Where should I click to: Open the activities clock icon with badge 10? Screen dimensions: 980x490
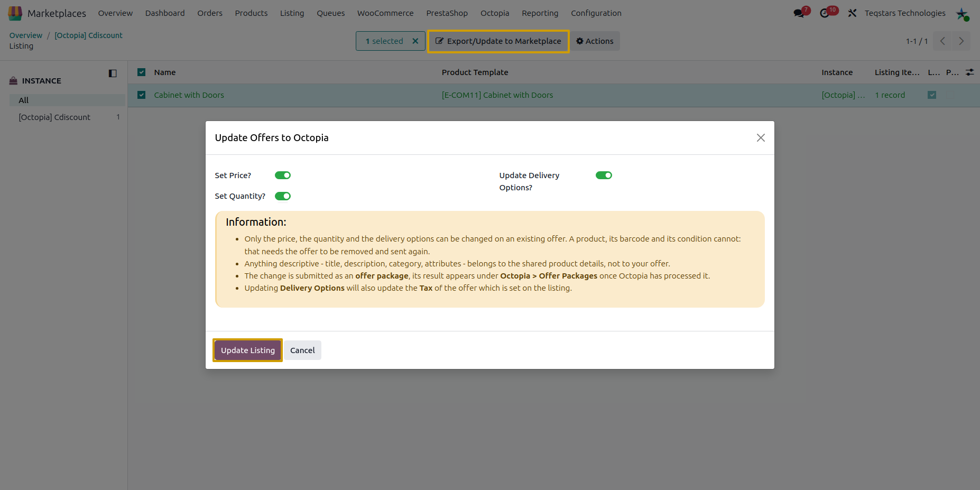[x=828, y=13]
